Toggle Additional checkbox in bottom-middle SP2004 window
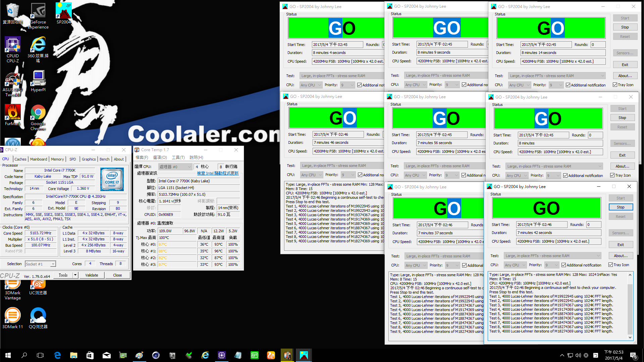644x362 pixels. point(464,265)
